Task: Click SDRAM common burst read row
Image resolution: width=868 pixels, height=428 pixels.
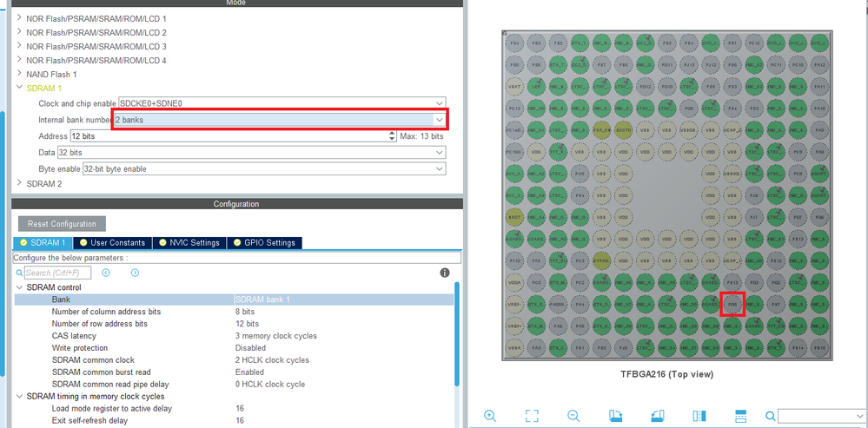Action: point(234,372)
